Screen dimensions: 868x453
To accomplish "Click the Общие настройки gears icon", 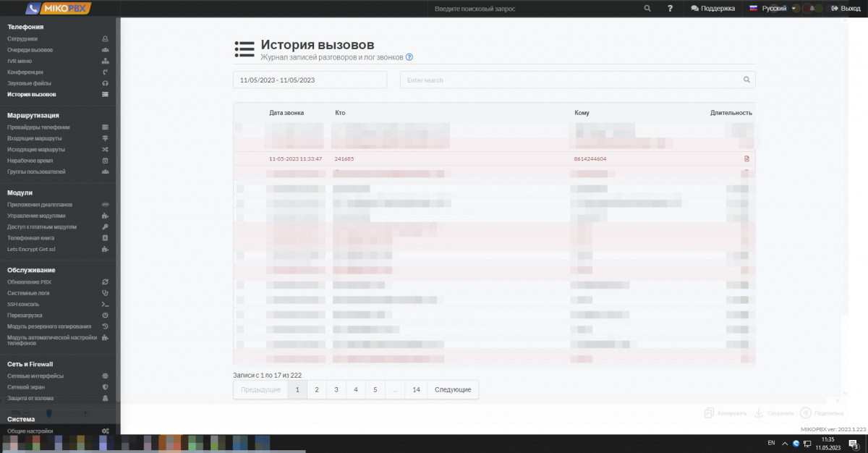I will coord(106,431).
